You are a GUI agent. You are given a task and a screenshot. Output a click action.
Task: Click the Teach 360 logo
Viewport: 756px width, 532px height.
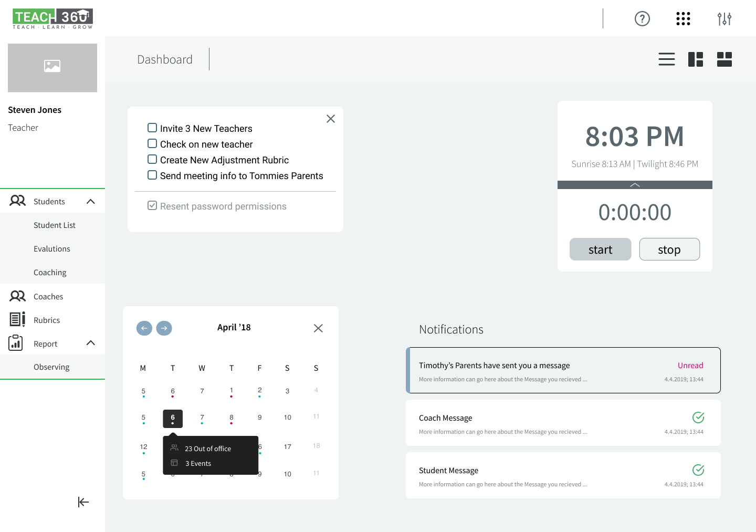click(x=52, y=19)
